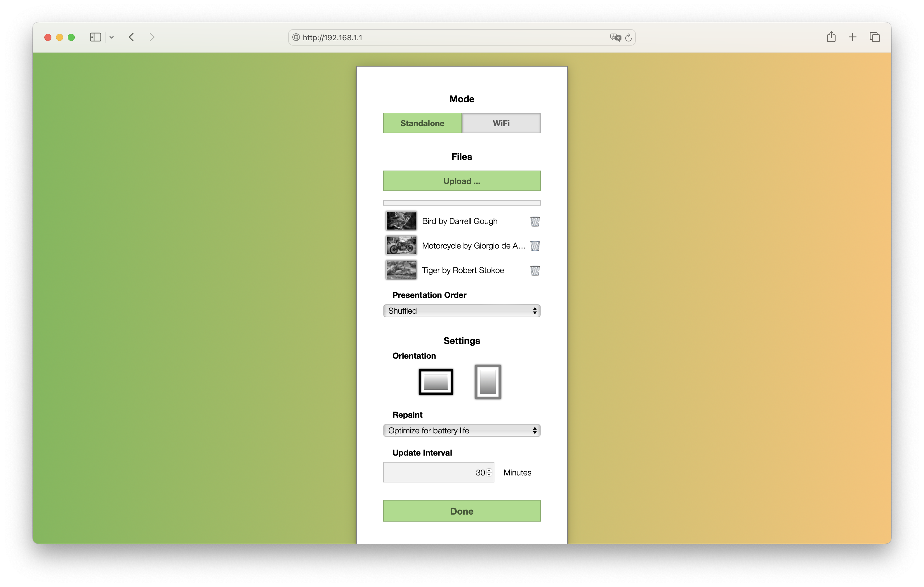Viewport: 924px width, 587px height.
Task: Click the Safari sidebar toggle icon
Action: pyautogui.click(x=95, y=37)
